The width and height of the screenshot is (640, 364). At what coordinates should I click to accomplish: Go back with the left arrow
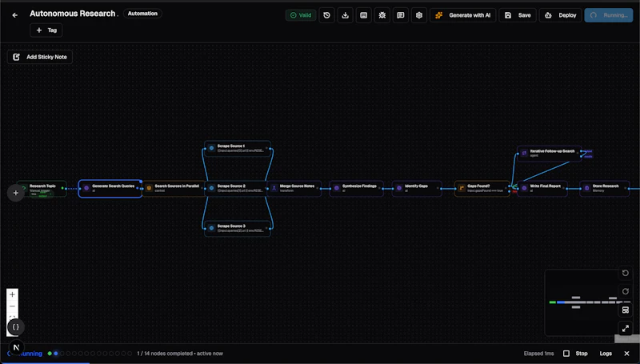[x=15, y=15]
